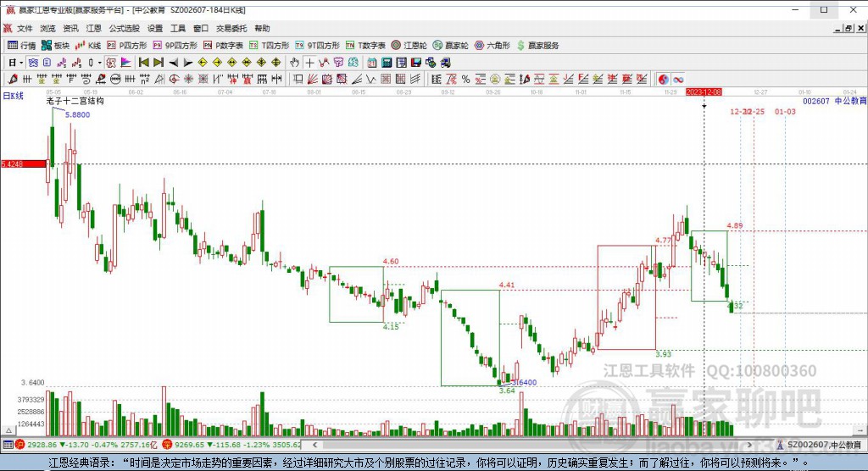The width and height of the screenshot is (868, 471).
Task: Open the P数字表 number table
Action: click(223, 46)
